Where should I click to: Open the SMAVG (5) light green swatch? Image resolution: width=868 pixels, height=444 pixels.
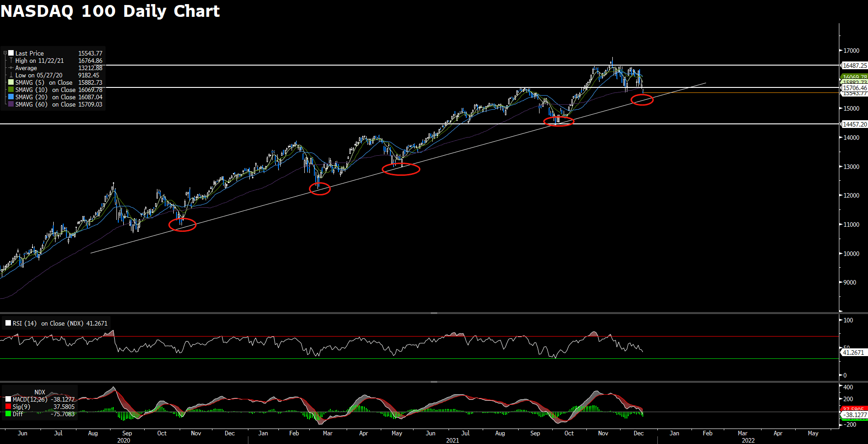(11, 82)
